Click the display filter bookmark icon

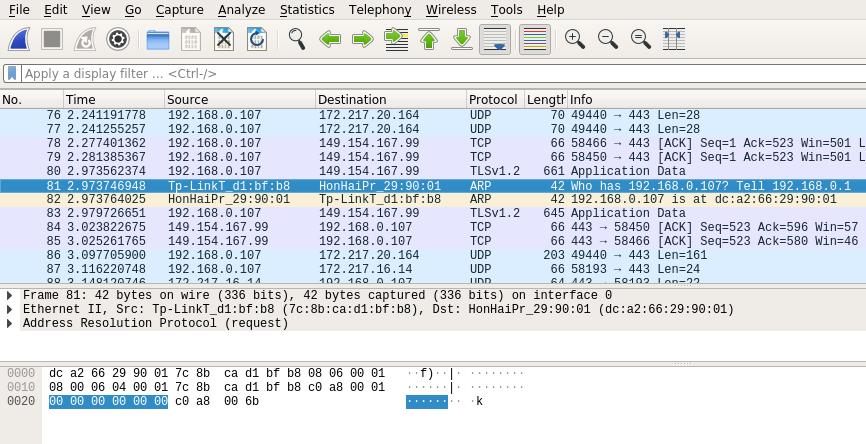pyautogui.click(x=12, y=74)
